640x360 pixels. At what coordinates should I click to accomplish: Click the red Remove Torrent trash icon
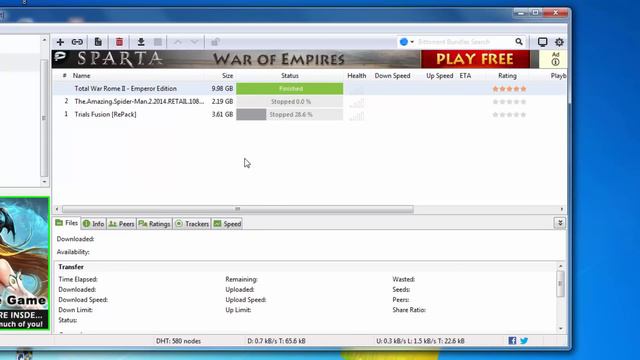point(119,42)
